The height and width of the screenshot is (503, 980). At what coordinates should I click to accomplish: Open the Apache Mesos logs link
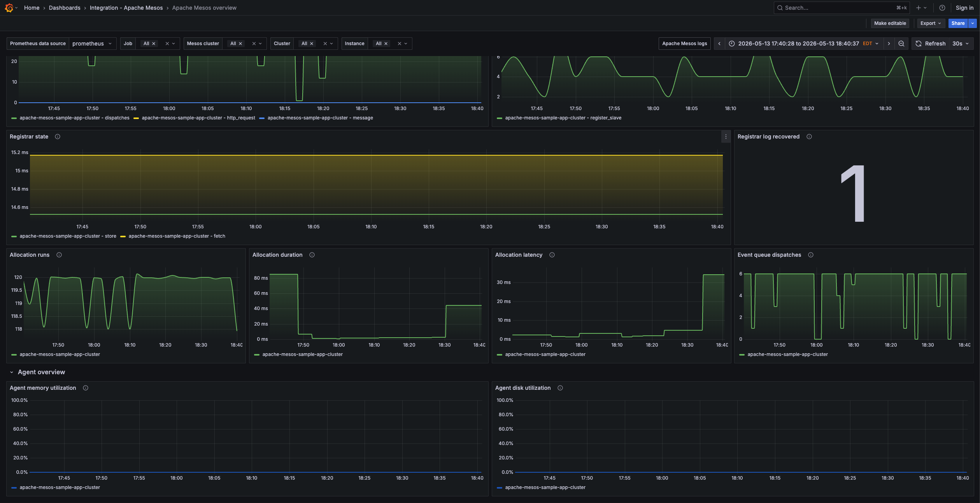pos(684,44)
